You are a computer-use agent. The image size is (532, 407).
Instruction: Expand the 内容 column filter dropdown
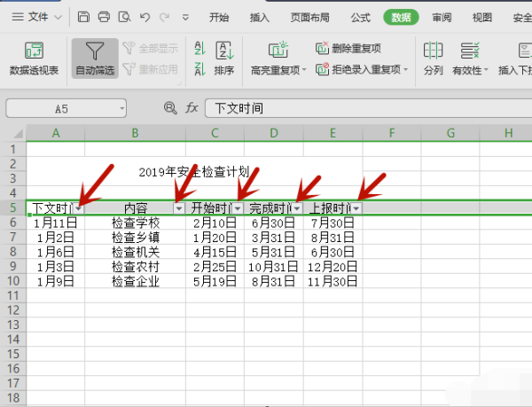coord(179,208)
